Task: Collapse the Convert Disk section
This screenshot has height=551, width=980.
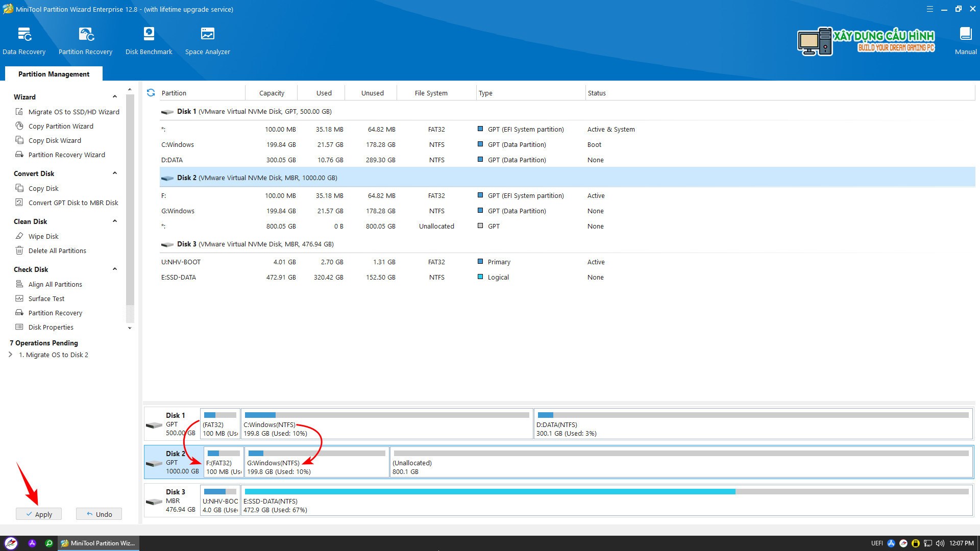Action: pyautogui.click(x=115, y=173)
